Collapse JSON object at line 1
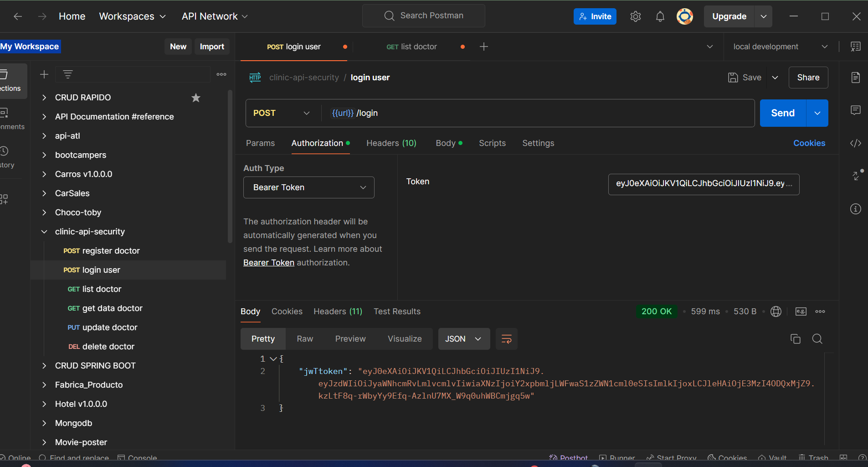This screenshot has height=467, width=868. [273, 359]
